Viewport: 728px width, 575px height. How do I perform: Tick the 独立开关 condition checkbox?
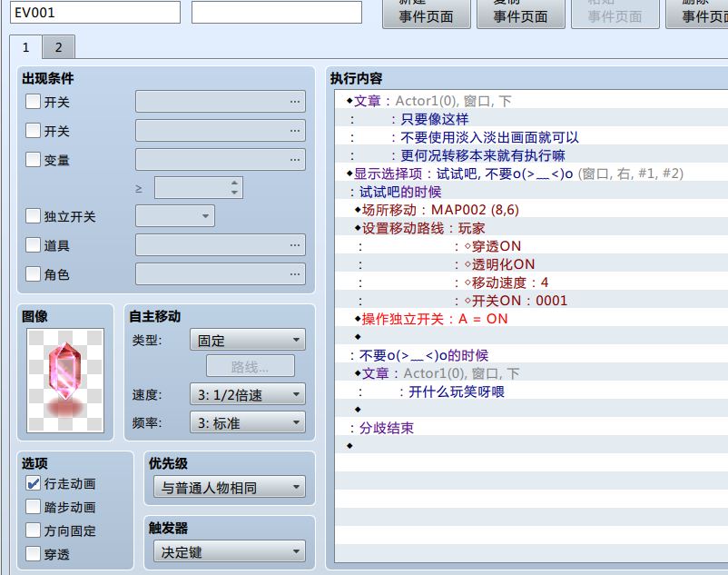point(33,216)
